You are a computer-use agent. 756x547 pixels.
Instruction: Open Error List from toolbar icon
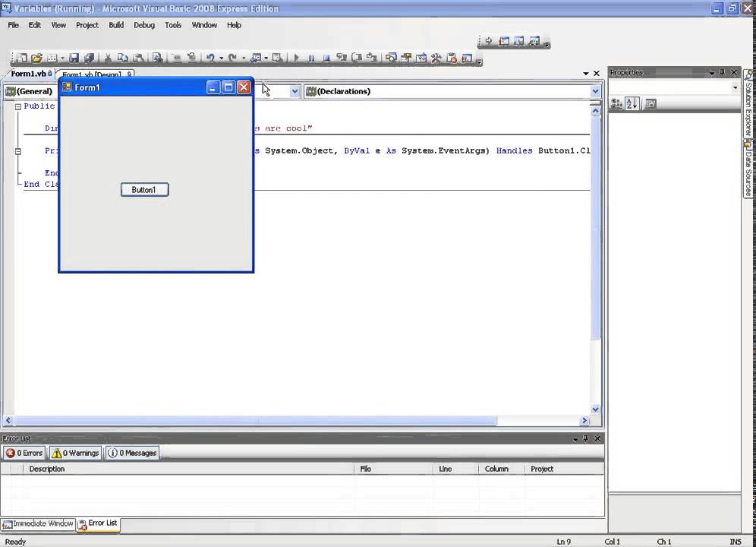(x=452, y=58)
